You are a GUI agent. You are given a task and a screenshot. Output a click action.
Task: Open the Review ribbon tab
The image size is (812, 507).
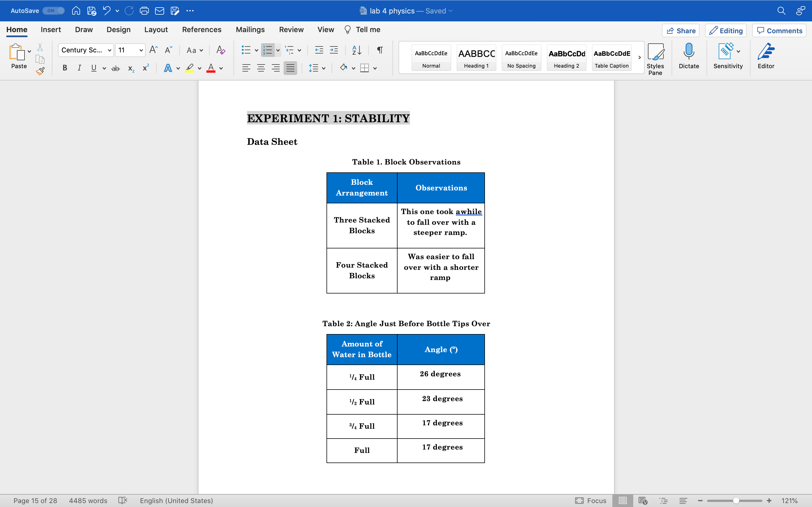coord(291,30)
